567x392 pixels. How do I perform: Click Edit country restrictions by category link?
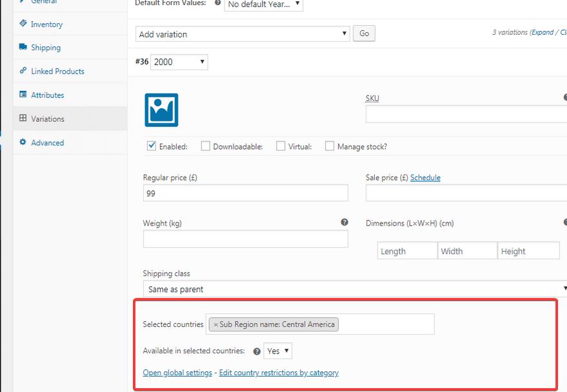coord(279,373)
